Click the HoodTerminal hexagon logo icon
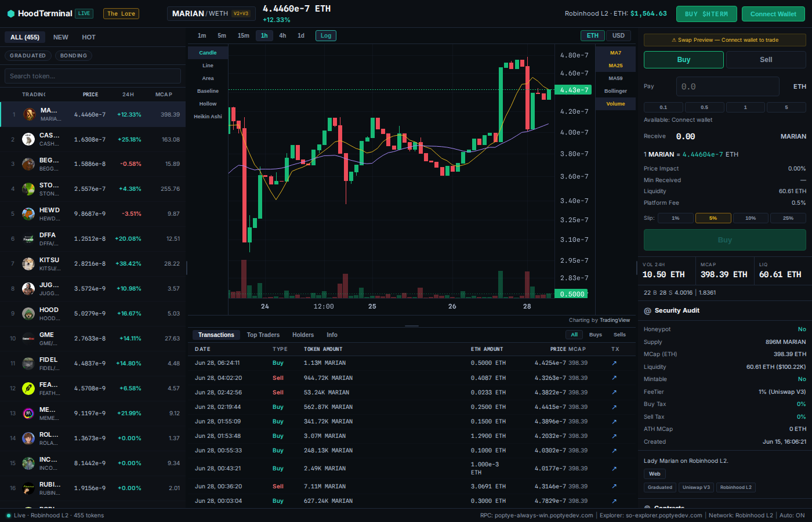 11,13
